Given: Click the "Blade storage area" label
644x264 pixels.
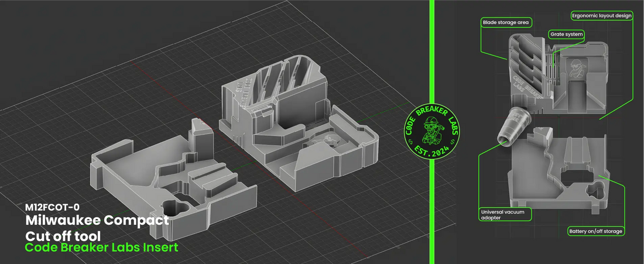Looking at the screenshot, I should [506, 22].
